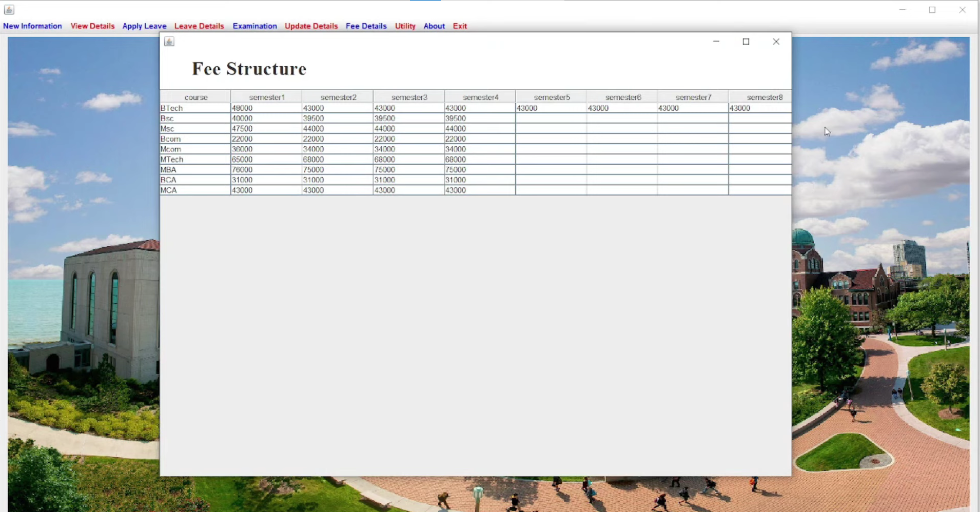
Task: Open the Utility menu
Action: click(405, 26)
